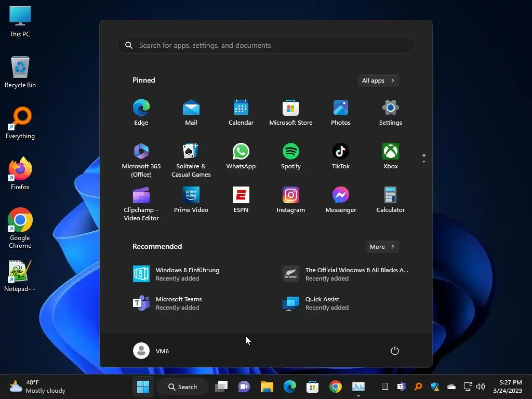Select the Google Chrome desktop shortcut
This screenshot has height=399, width=532.
[20, 228]
